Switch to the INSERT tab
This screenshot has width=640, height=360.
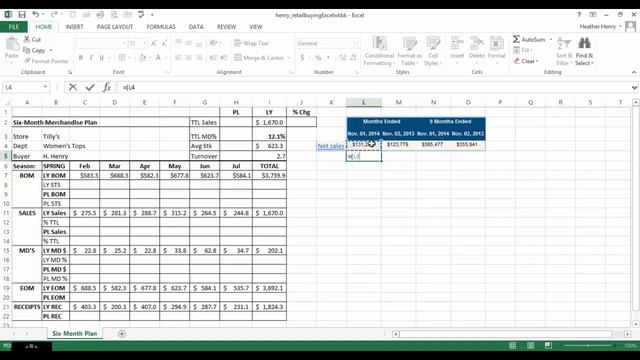(74, 27)
